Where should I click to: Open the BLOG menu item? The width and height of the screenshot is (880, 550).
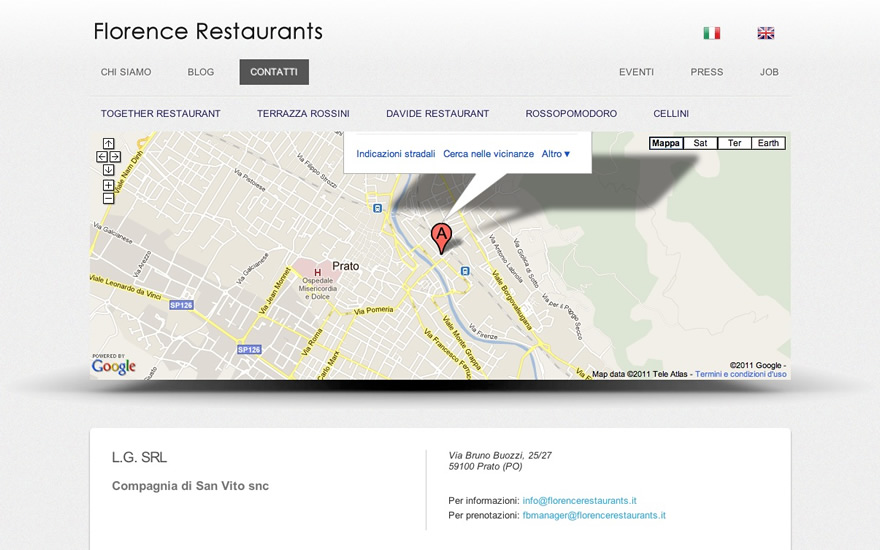[x=201, y=72]
